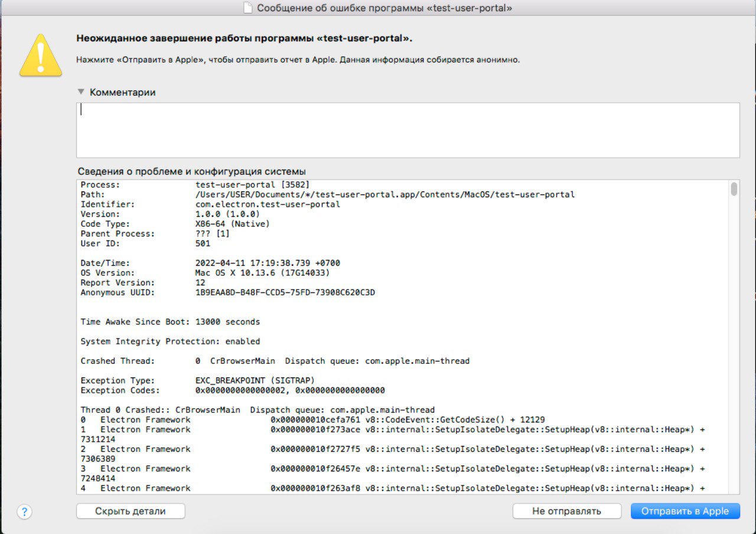Click the Date/Time value 2022-04-11 17:19:38.739
The height and width of the screenshot is (534, 756).
pyautogui.click(x=268, y=263)
